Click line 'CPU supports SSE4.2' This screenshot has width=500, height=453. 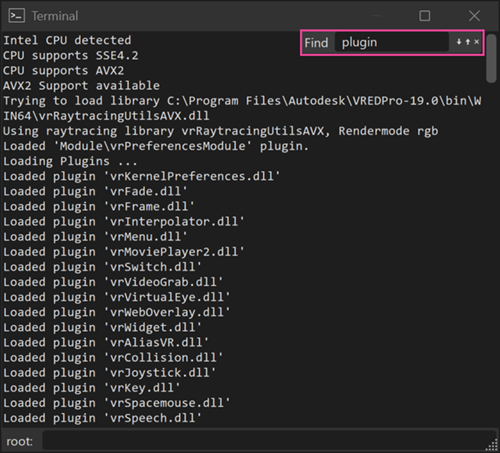tap(71, 56)
